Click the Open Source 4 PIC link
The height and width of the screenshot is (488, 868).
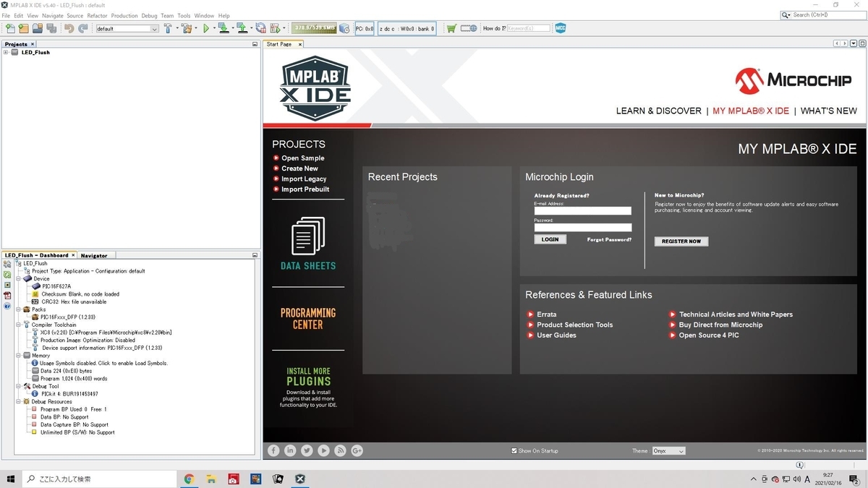(709, 335)
